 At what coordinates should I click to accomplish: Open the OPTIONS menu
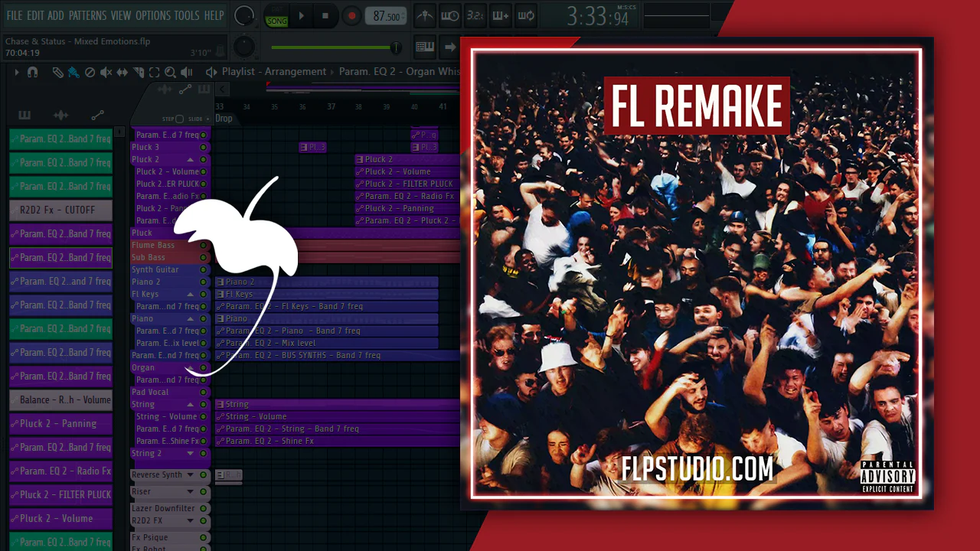(153, 15)
